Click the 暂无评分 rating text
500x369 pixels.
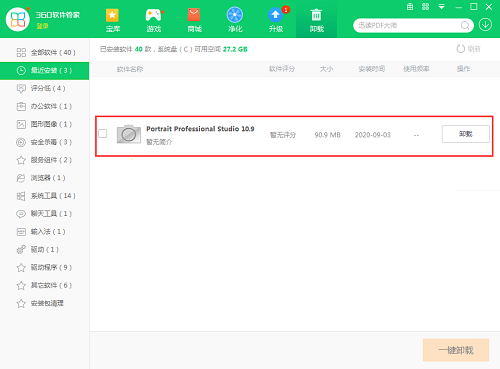tap(283, 135)
